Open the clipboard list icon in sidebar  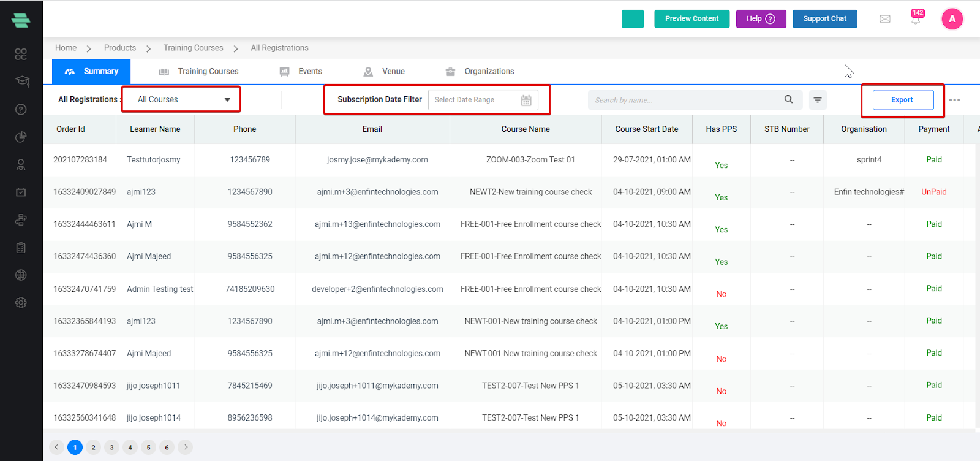click(21, 247)
